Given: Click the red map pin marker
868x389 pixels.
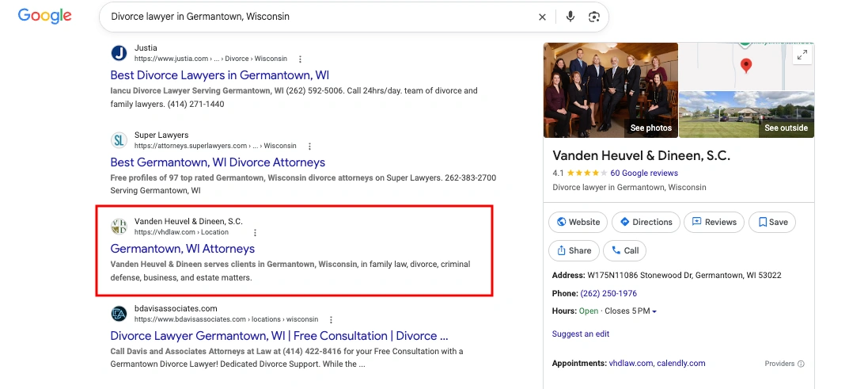Looking at the screenshot, I should click(746, 66).
